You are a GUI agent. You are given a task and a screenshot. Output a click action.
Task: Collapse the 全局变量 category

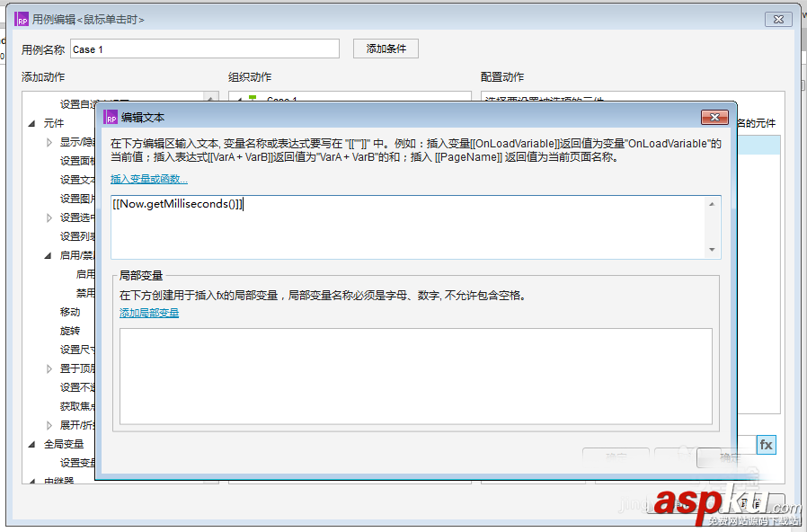(31, 443)
